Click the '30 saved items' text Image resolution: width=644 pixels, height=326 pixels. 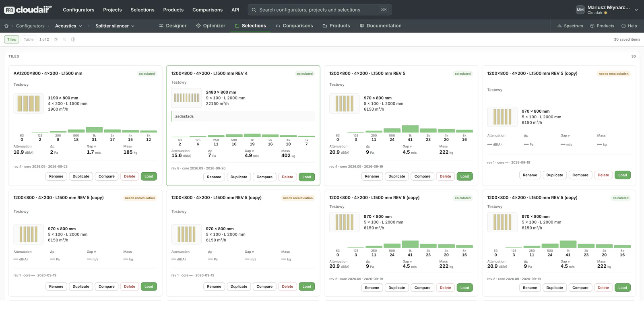(x=627, y=39)
